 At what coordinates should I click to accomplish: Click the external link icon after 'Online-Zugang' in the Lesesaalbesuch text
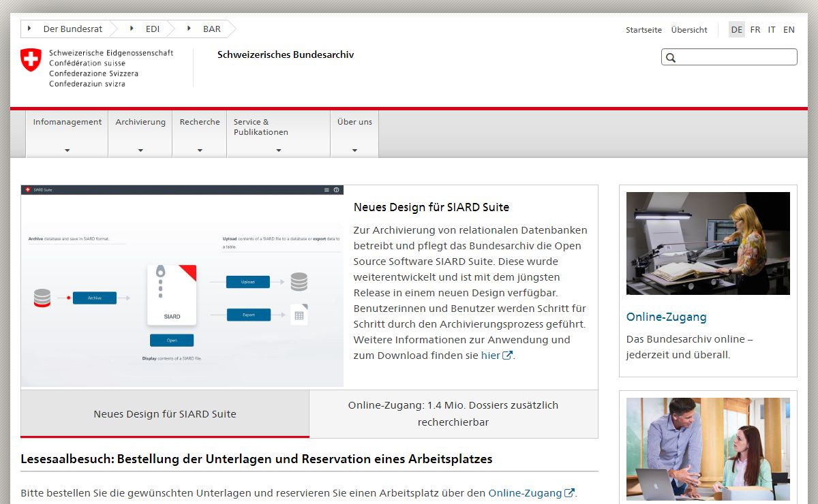coord(570,492)
